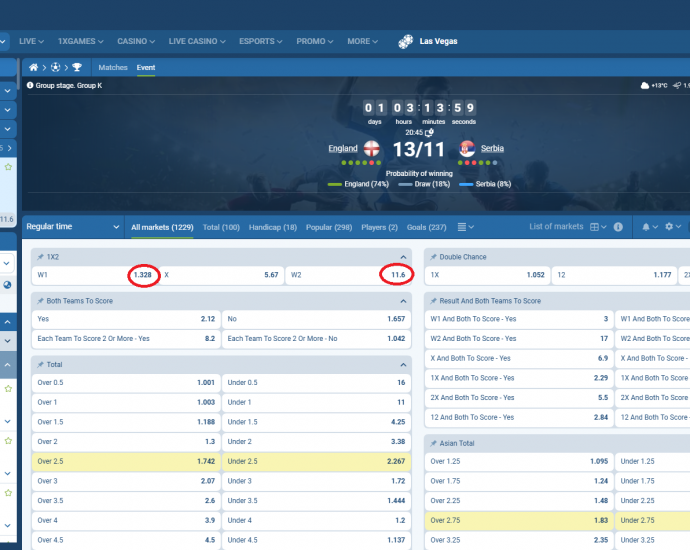Open the England team link

343,148
